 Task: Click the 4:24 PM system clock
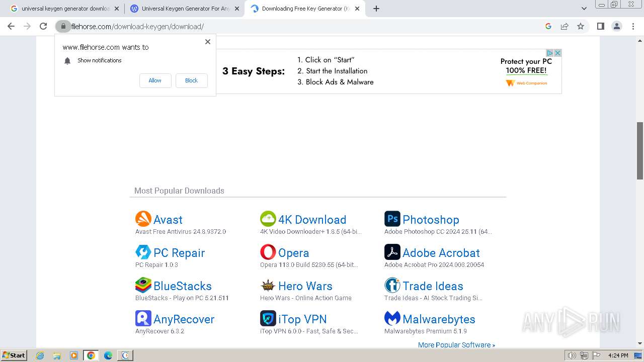pyautogui.click(x=618, y=355)
